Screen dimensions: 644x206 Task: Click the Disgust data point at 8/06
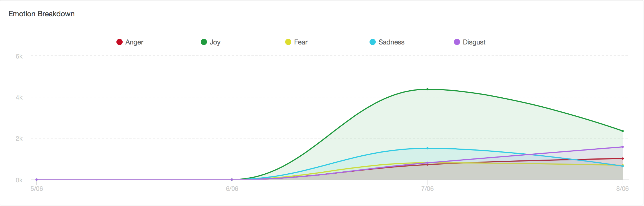623,147
